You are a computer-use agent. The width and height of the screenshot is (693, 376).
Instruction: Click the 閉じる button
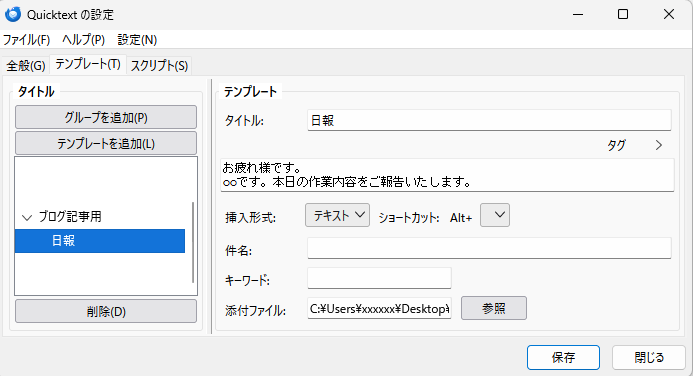click(649, 357)
